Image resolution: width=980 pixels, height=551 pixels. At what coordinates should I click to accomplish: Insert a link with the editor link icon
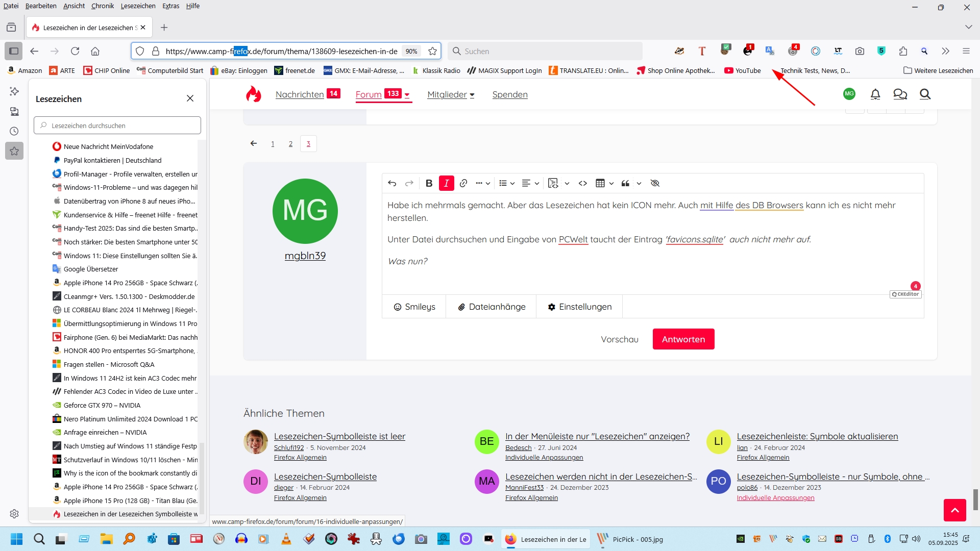[463, 183]
